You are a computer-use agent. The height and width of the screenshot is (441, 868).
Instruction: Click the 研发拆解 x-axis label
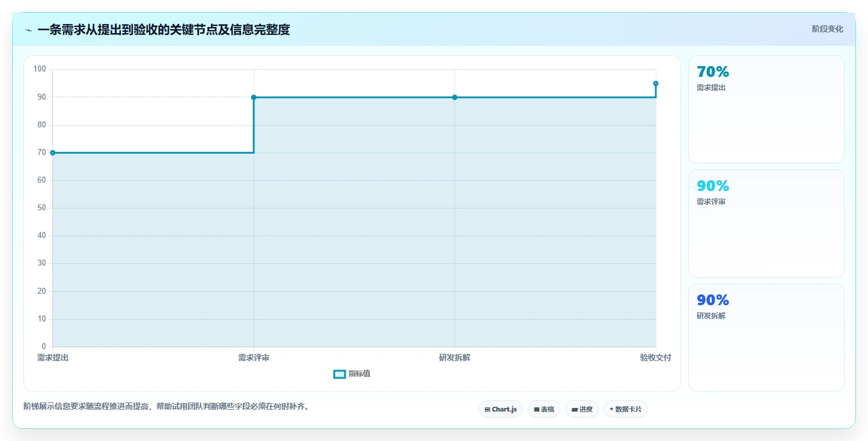click(454, 357)
